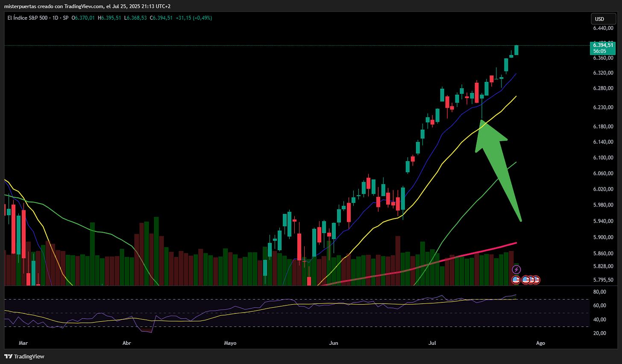Click the 6.100,00 price axis label

click(x=603, y=158)
